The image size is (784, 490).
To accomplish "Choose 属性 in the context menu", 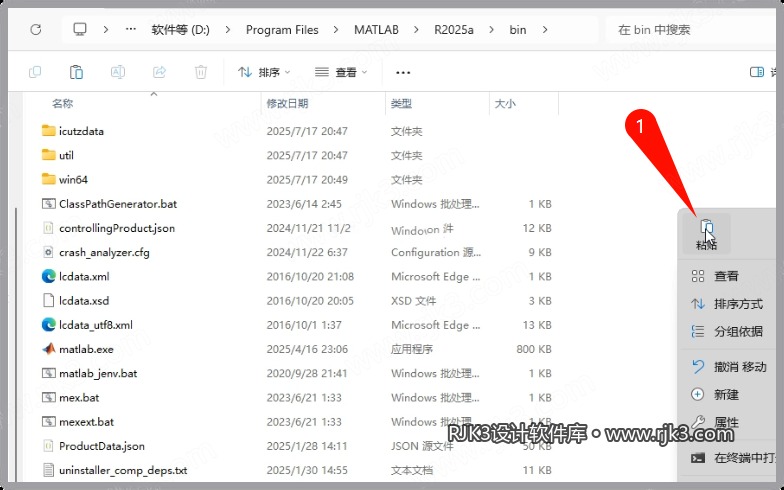I will pos(715,422).
